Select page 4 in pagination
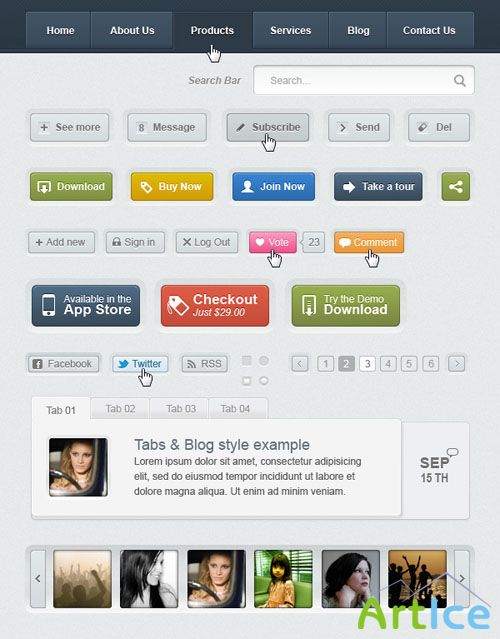This screenshot has width=500, height=639. pyautogui.click(x=388, y=364)
